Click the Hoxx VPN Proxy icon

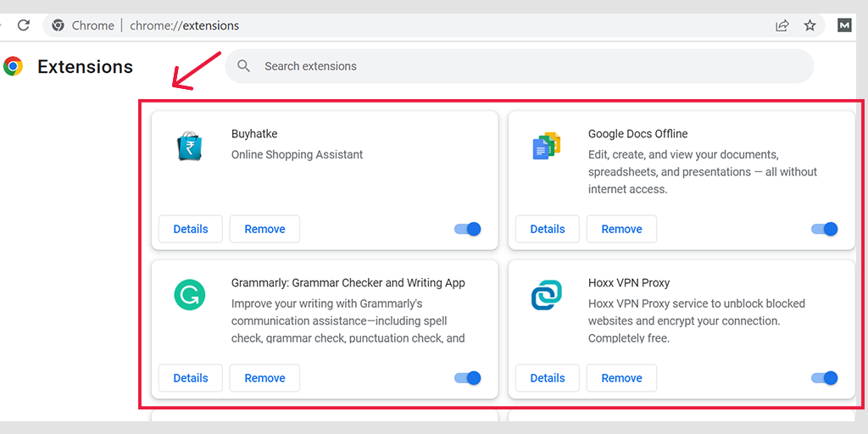(x=547, y=295)
